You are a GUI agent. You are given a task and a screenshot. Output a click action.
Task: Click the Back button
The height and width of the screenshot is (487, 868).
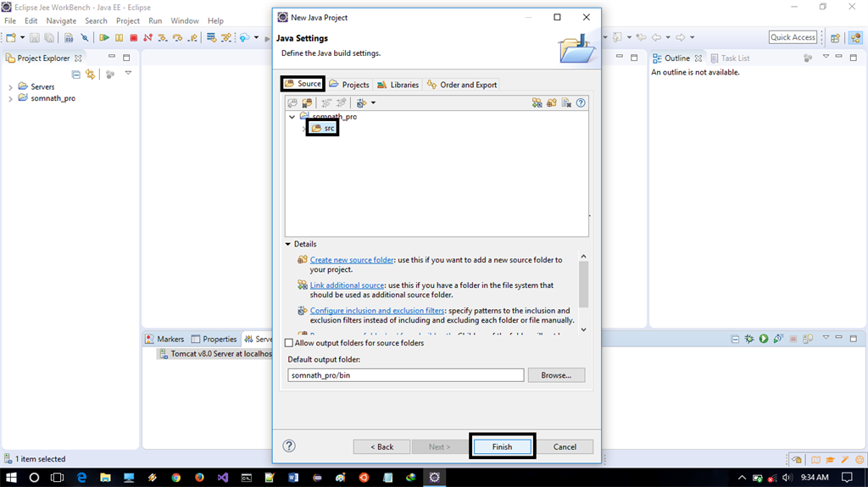[x=382, y=446]
